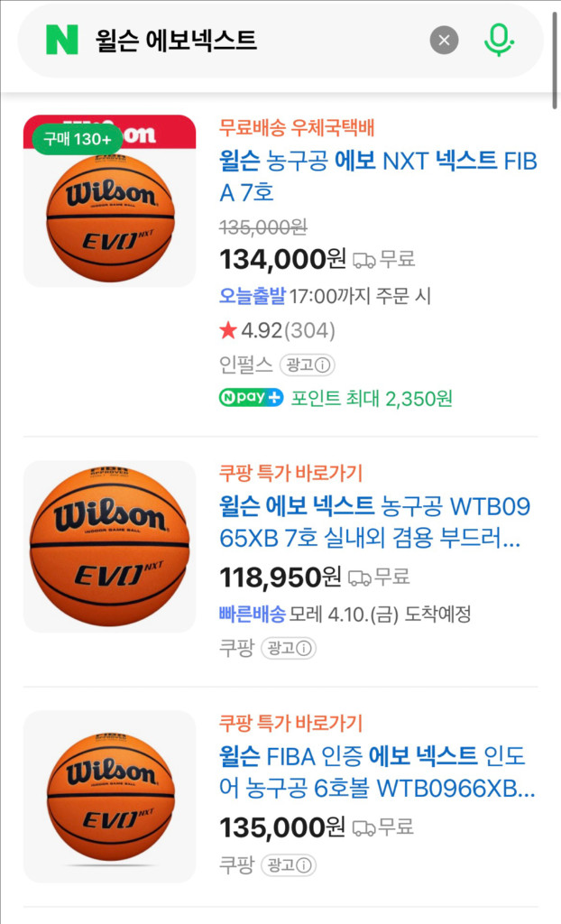
Task: Start voice search via the microphone icon
Action: pyautogui.click(x=498, y=37)
